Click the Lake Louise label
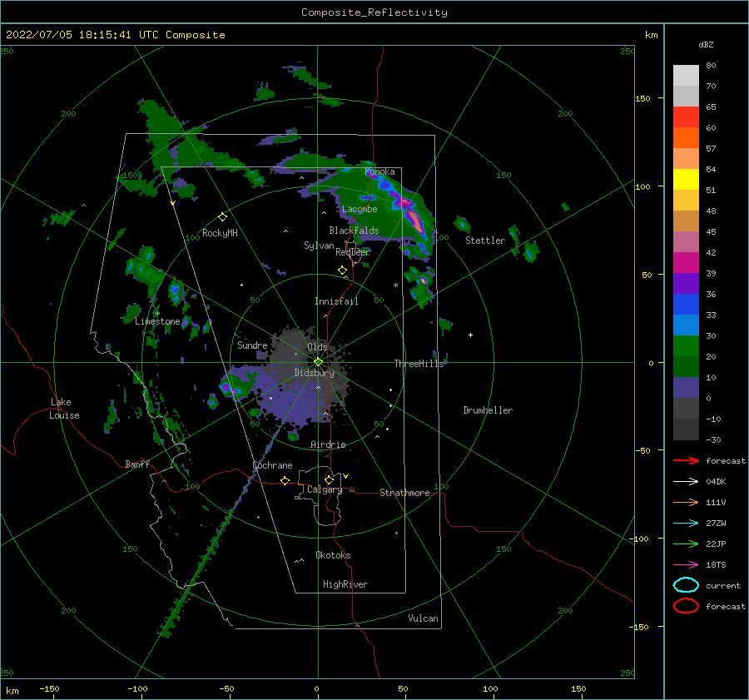The image size is (749, 700). pos(64,409)
